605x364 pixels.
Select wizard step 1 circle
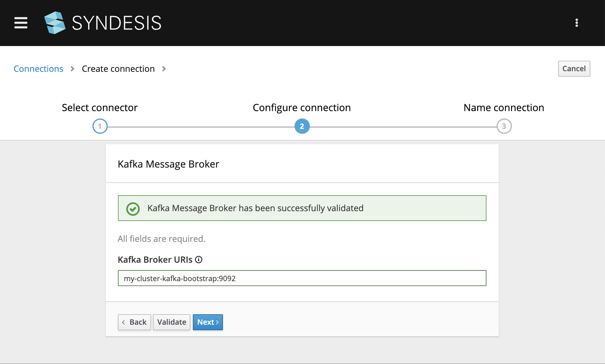point(100,126)
